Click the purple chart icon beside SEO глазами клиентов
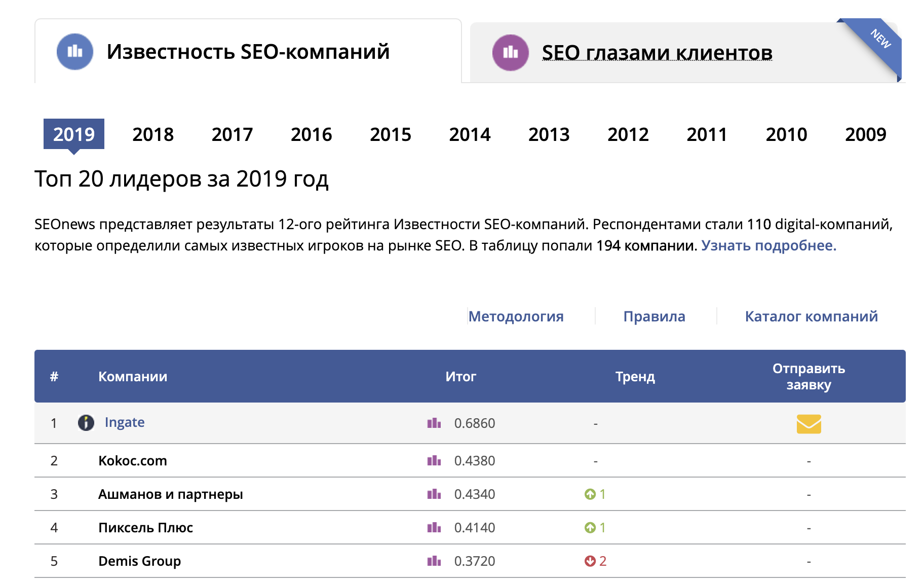Viewport: 924px width, 582px height. pos(511,52)
